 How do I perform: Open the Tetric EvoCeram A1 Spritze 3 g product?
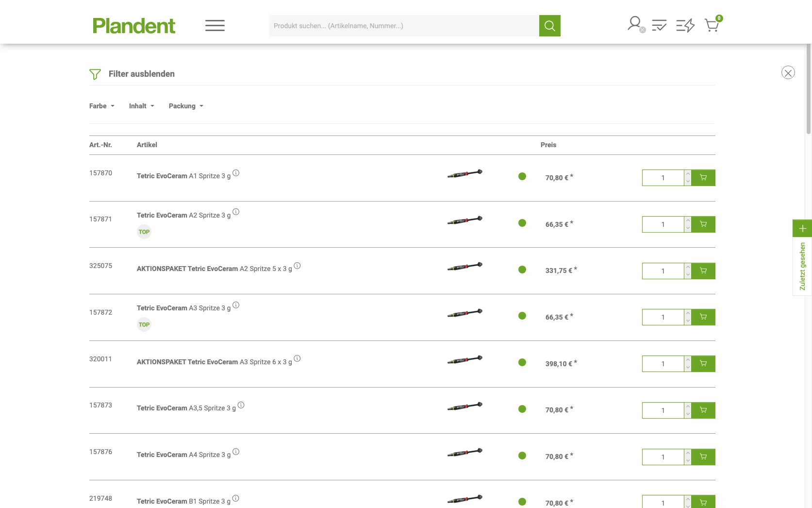coord(183,176)
